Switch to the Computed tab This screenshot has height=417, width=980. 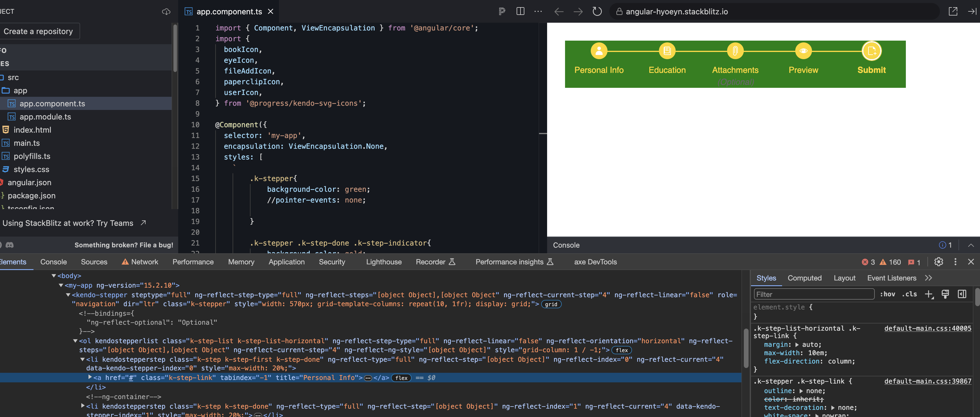(x=804, y=278)
